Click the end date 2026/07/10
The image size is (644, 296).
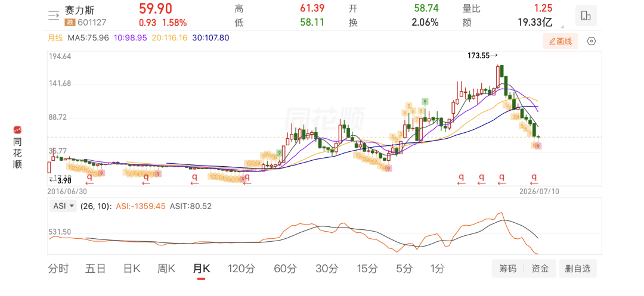coord(539,191)
